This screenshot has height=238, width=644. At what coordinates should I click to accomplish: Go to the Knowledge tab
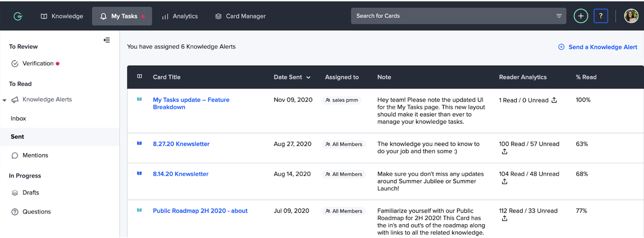click(x=62, y=16)
